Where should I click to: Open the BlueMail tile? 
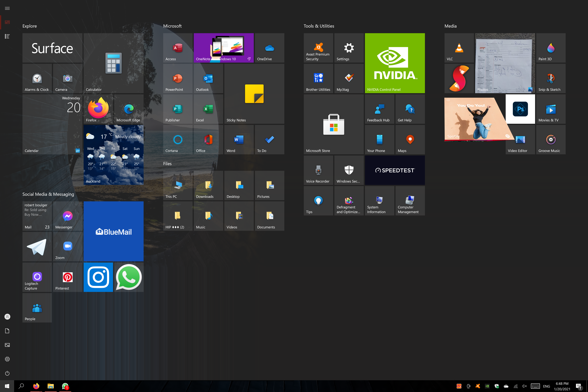(114, 231)
